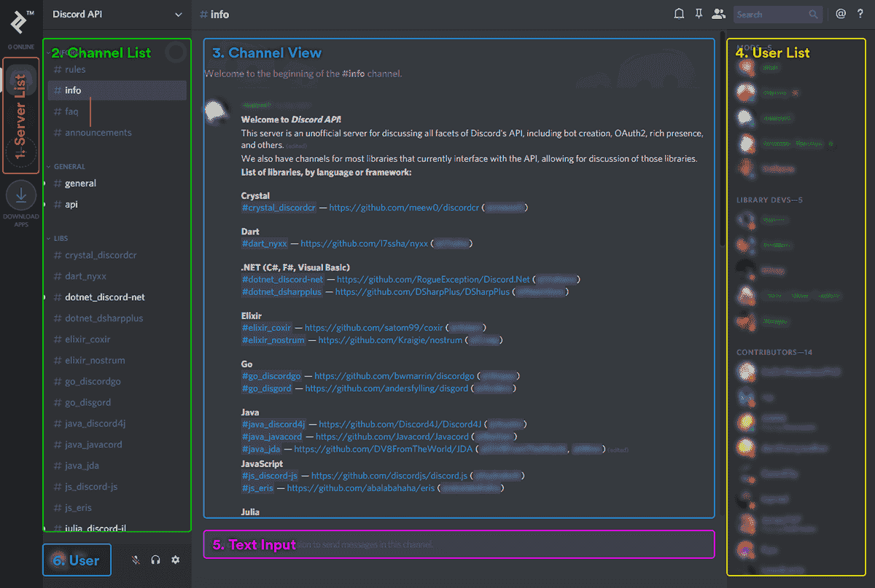This screenshot has height=588, width=875.
Task: Expand the Discord API server dropdown
Action: coord(179,14)
